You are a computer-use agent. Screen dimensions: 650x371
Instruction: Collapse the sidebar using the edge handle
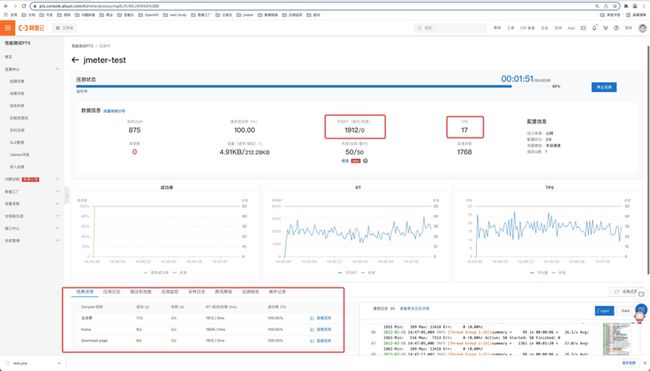pos(66,195)
